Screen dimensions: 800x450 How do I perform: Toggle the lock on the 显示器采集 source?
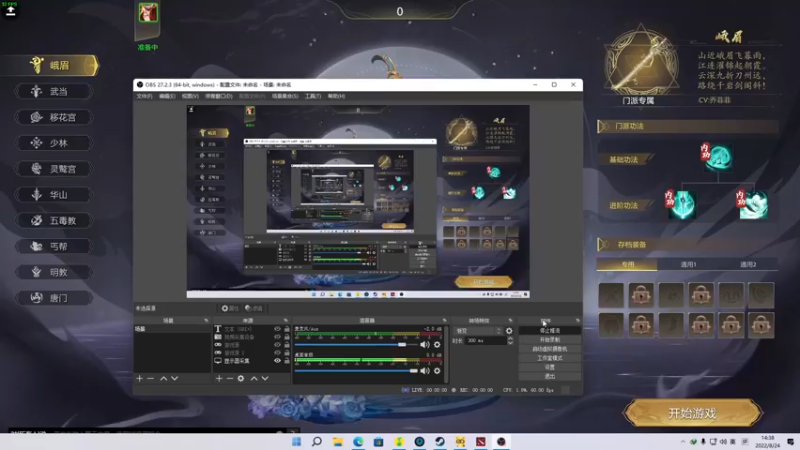coord(287,361)
